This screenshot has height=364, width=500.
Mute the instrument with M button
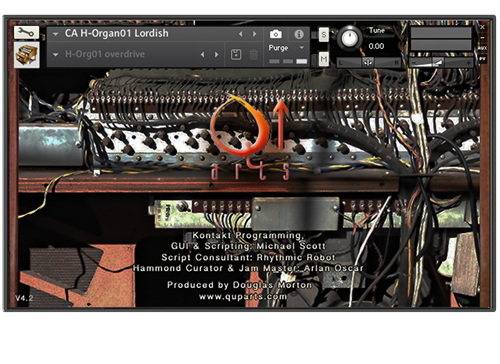[324, 60]
